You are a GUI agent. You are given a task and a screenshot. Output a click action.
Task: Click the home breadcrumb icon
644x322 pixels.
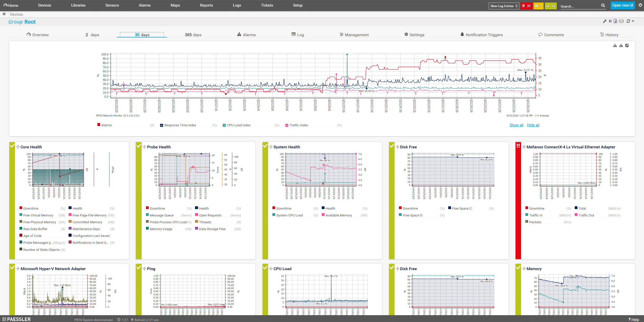coord(4,14)
